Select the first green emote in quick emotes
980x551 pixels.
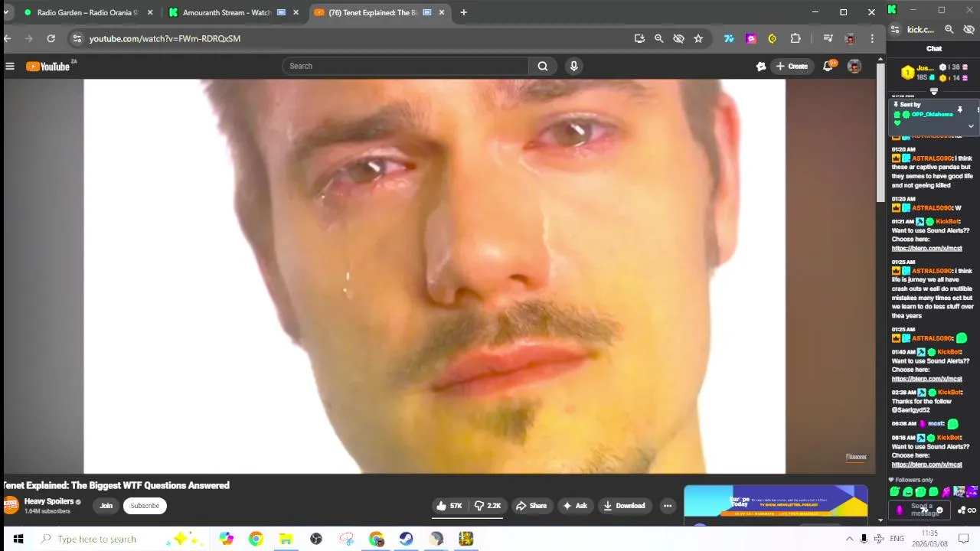coord(894,492)
